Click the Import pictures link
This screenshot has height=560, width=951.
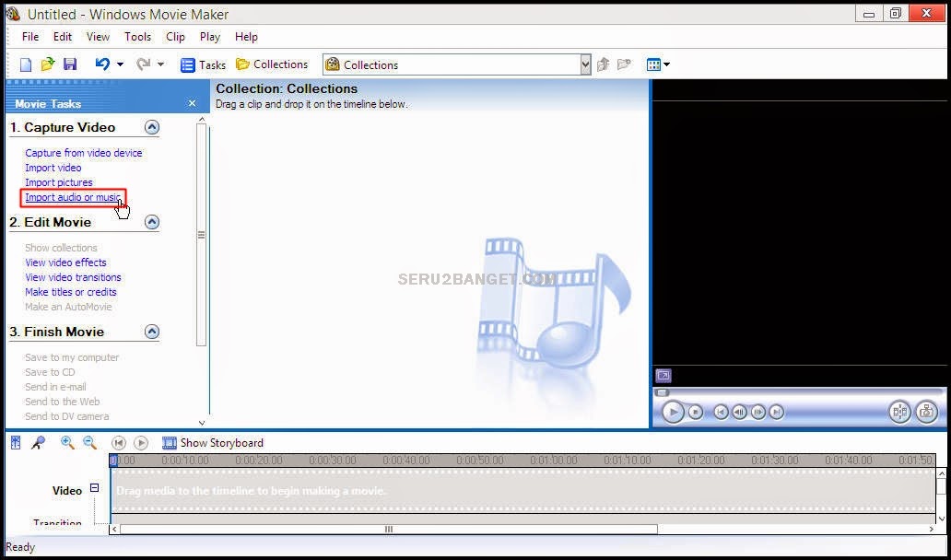59,182
